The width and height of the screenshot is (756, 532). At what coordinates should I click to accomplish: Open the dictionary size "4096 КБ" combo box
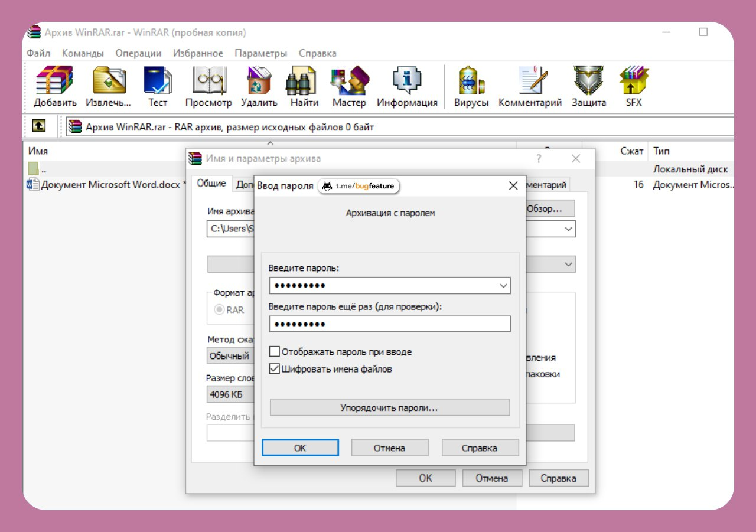point(231,394)
